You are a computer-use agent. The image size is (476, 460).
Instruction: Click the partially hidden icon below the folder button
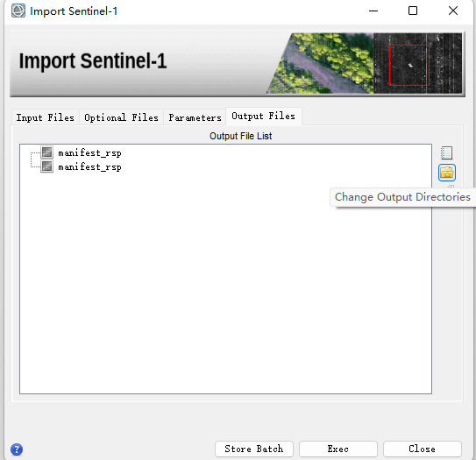451,187
